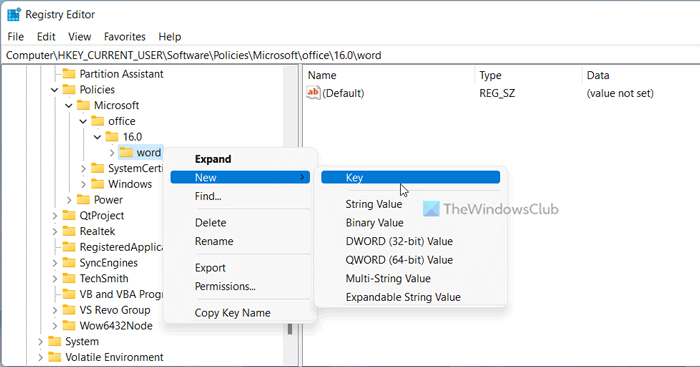Expand the SyncEngines key chevron
The height and width of the screenshot is (367, 700).
pos(55,263)
